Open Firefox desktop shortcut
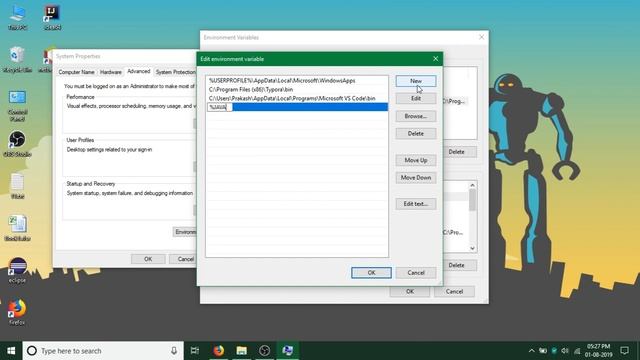 (x=17, y=312)
